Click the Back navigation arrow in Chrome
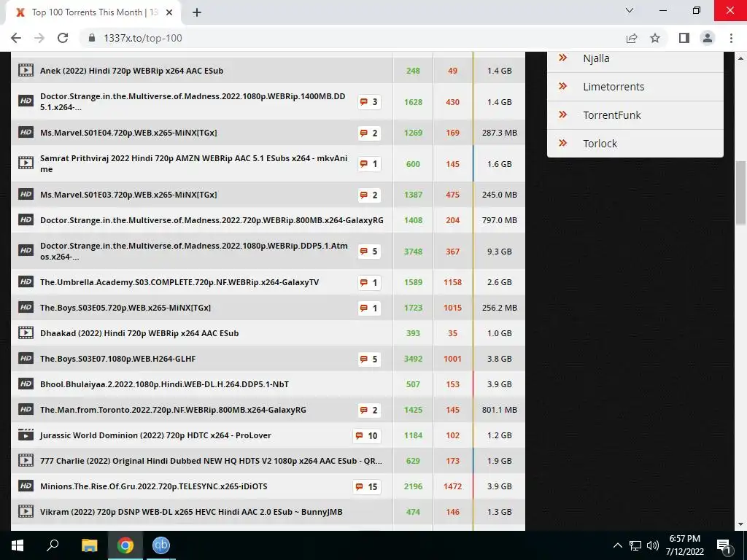747x560 pixels. (16, 38)
